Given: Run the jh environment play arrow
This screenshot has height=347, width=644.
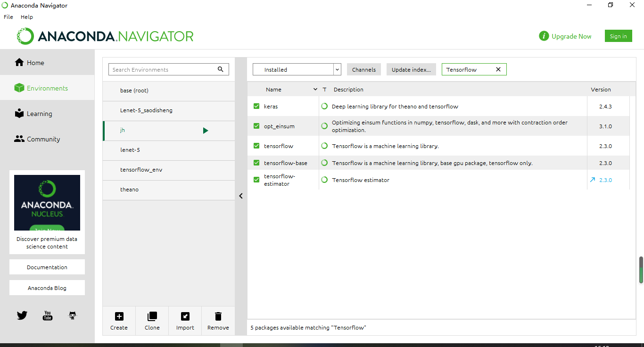Looking at the screenshot, I should (206, 131).
